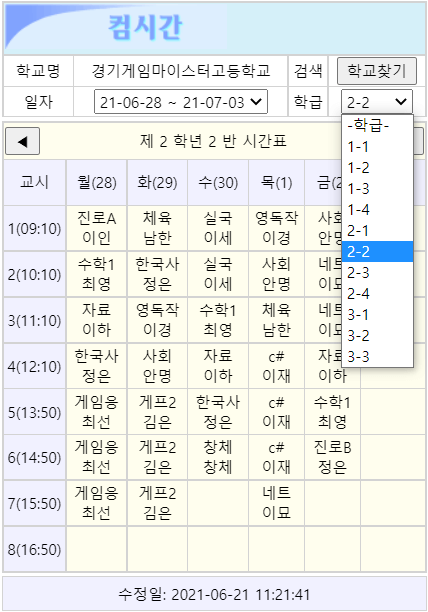Viewport: 428px width, 612px height.
Task: Click period 5(13:50) row header
Action: pyautogui.click(x=35, y=412)
